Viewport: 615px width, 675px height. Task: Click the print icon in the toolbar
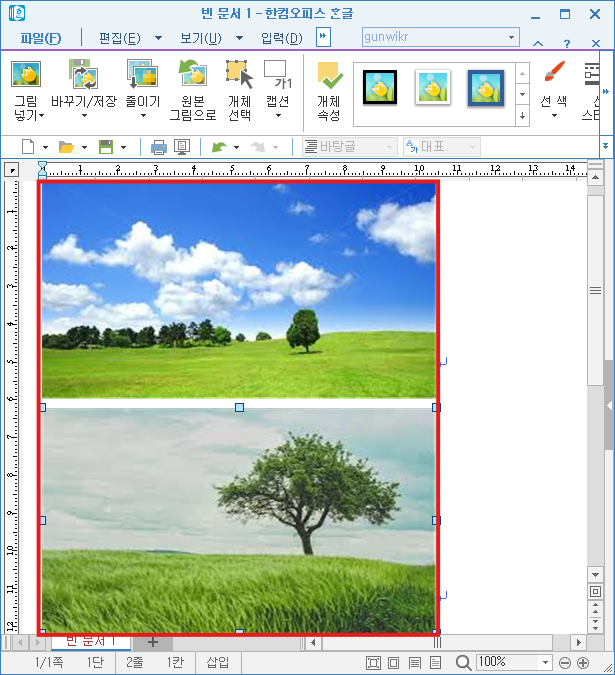[158, 147]
